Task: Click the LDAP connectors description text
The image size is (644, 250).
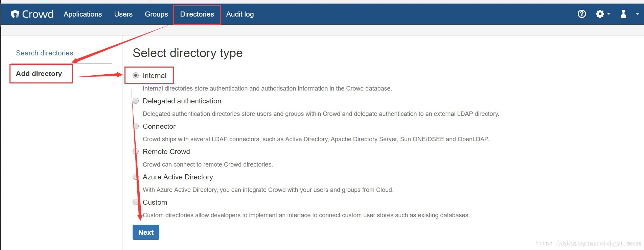Action: pos(316,139)
